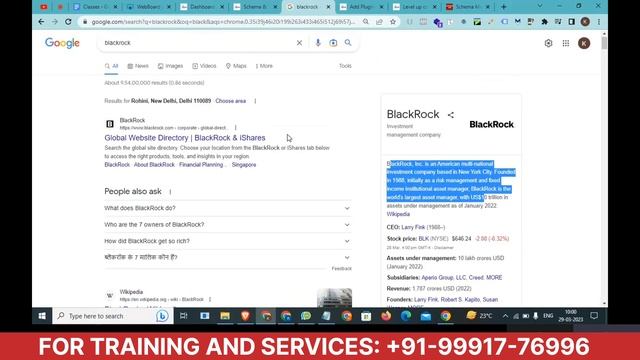Open the Google apps grid
Viewport: 640px width, 360px height.
(x=566, y=43)
